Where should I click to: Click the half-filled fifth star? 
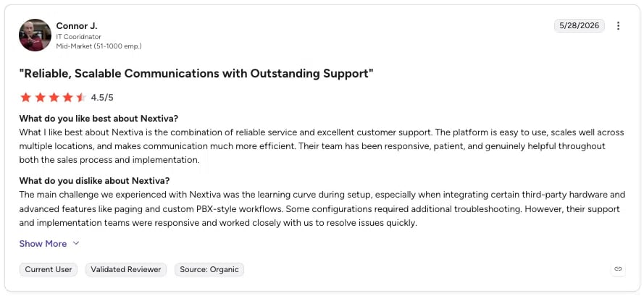[81, 97]
